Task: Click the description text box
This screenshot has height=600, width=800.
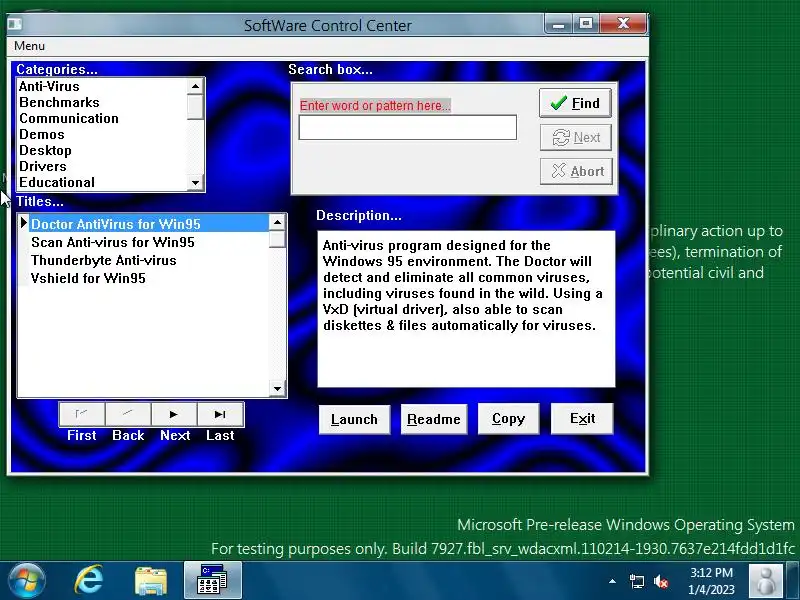Action: pyautogui.click(x=466, y=309)
